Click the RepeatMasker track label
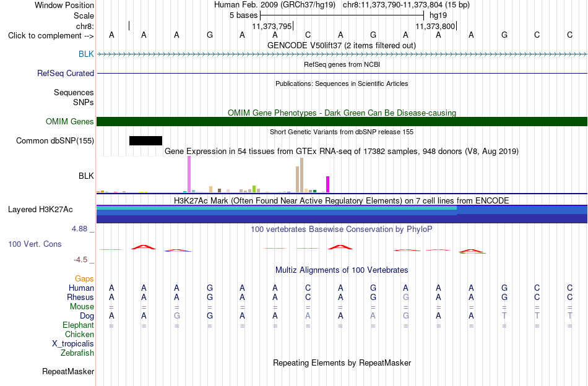 click(x=68, y=371)
